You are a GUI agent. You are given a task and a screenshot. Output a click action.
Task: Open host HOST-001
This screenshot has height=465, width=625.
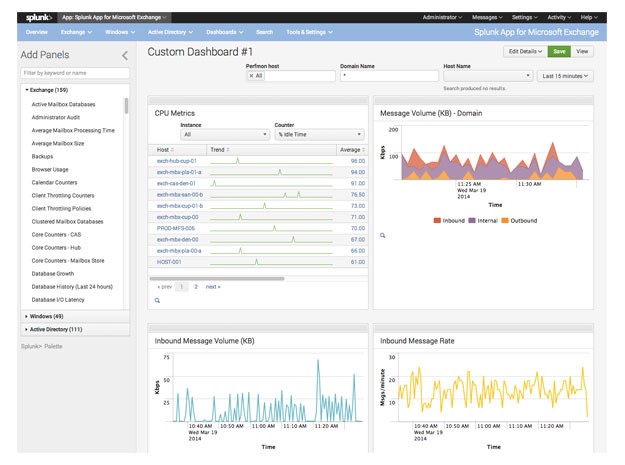(169, 262)
